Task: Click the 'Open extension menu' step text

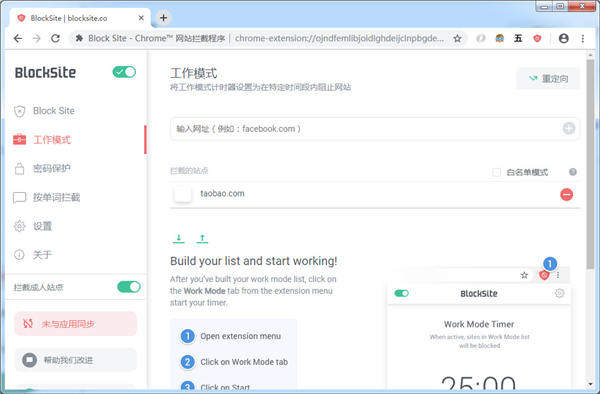Action: coord(240,336)
